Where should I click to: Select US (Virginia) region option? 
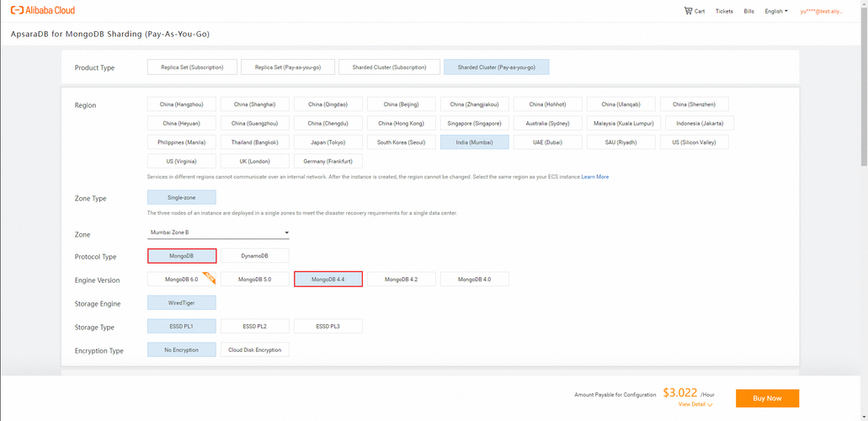click(x=182, y=161)
